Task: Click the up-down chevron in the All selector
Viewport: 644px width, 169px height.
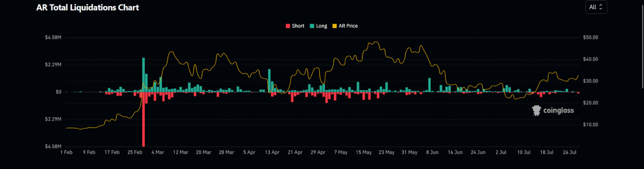Action: click(x=601, y=7)
